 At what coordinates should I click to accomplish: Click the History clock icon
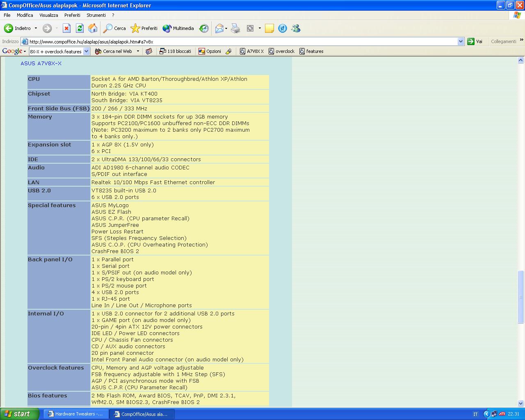(204, 28)
